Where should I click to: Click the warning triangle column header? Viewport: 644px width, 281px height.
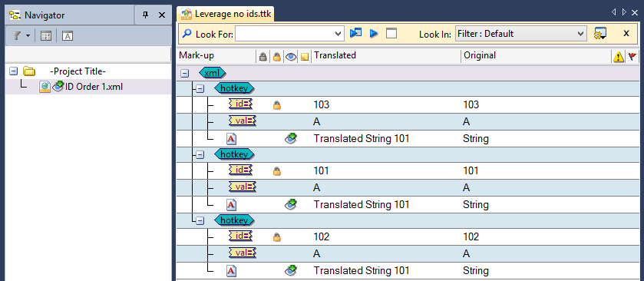coord(619,58)
